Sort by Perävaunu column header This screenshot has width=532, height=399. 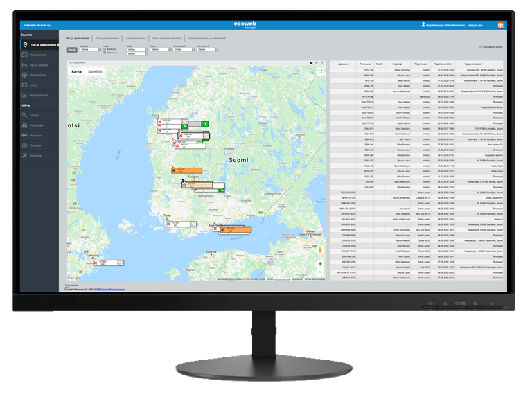(x=365, y=64)
